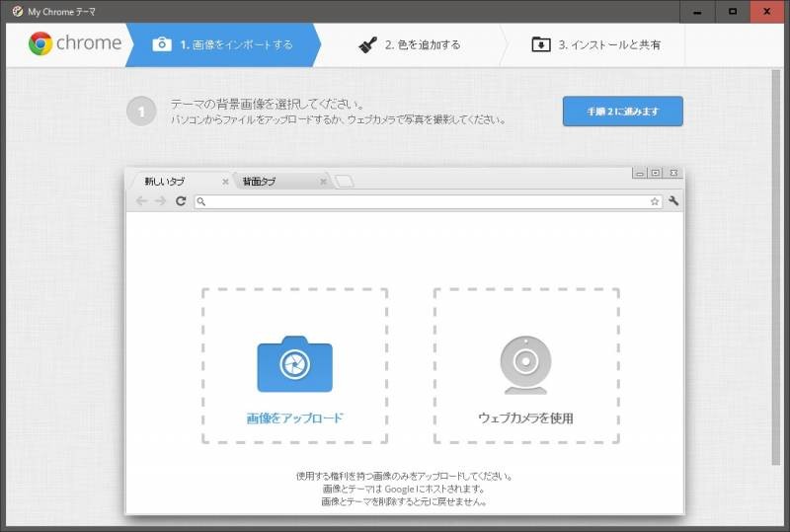Close the 背面タブ preview tab
This screenshot has width=790, height=532.
(x=323, y=182)
